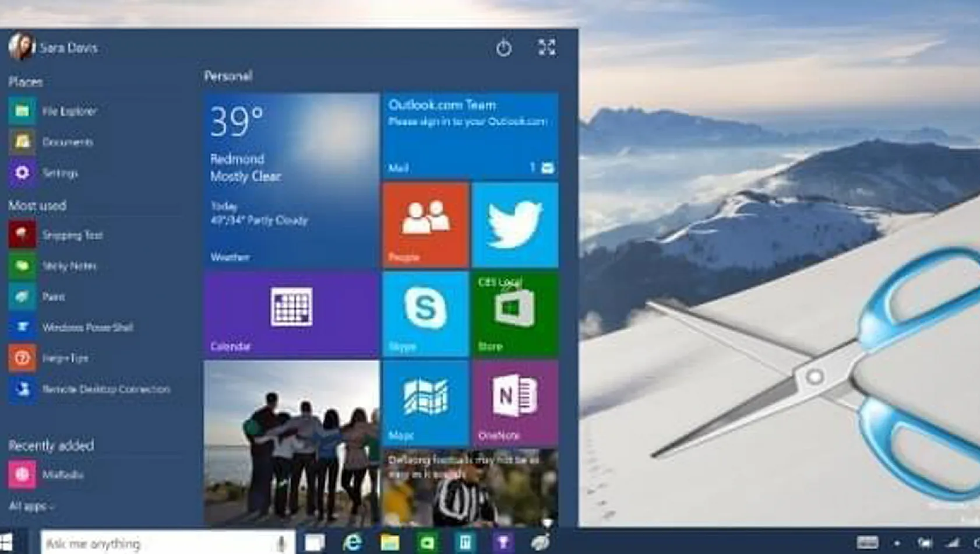Launch Paint from Most used

(x=37, y=297)
